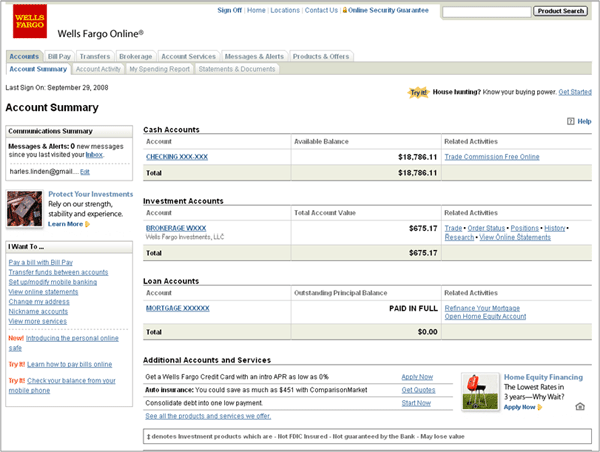Open the Messages & Alerts tab
This screenshot has width=600, height=452.
254,56
